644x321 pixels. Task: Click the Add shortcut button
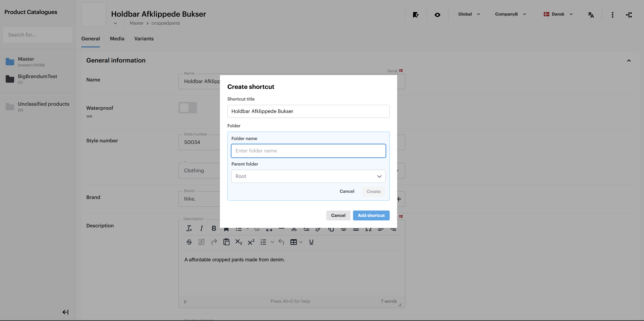[x=371, y=215]
